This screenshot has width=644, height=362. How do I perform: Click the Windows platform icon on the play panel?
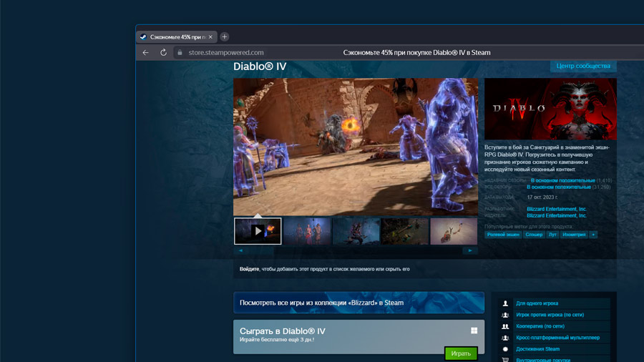point(474,331)
